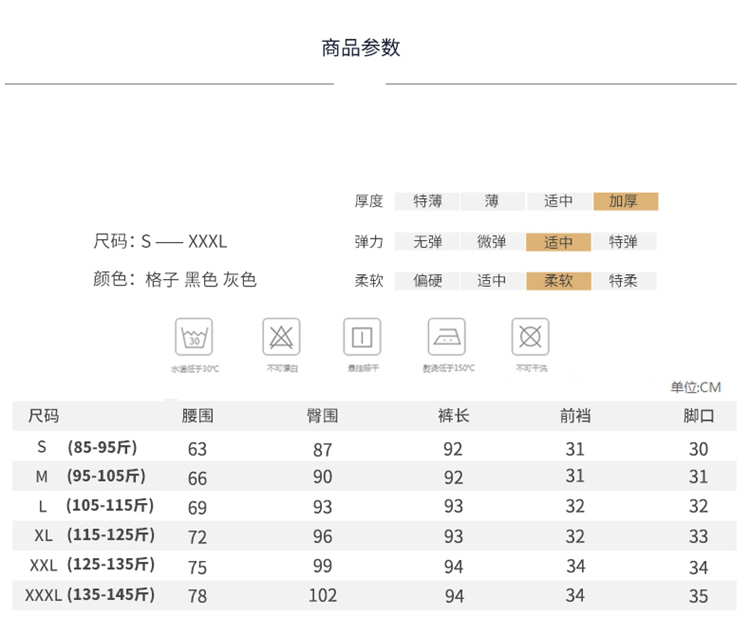This screenshot has width=750, height=636.
Task: Select 特弹 elasticity option
Action: (625, 242)
